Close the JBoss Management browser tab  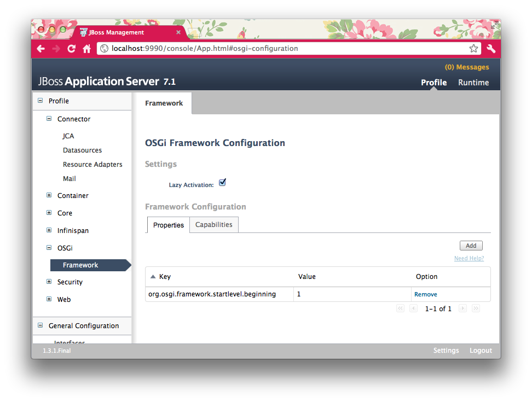(x=178, y=32)
